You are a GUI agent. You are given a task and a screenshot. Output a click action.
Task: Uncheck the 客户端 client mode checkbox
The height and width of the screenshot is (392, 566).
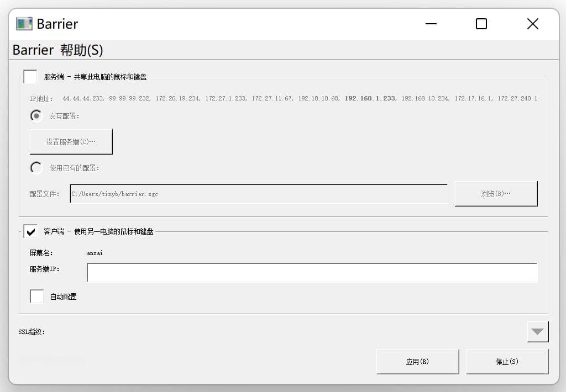point(30,231)
